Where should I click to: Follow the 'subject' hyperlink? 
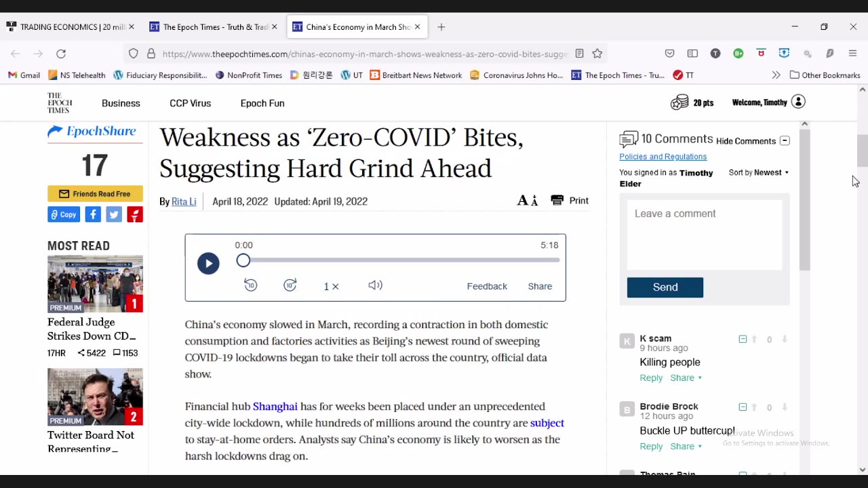pyautogui.click(x=547, y=423)
